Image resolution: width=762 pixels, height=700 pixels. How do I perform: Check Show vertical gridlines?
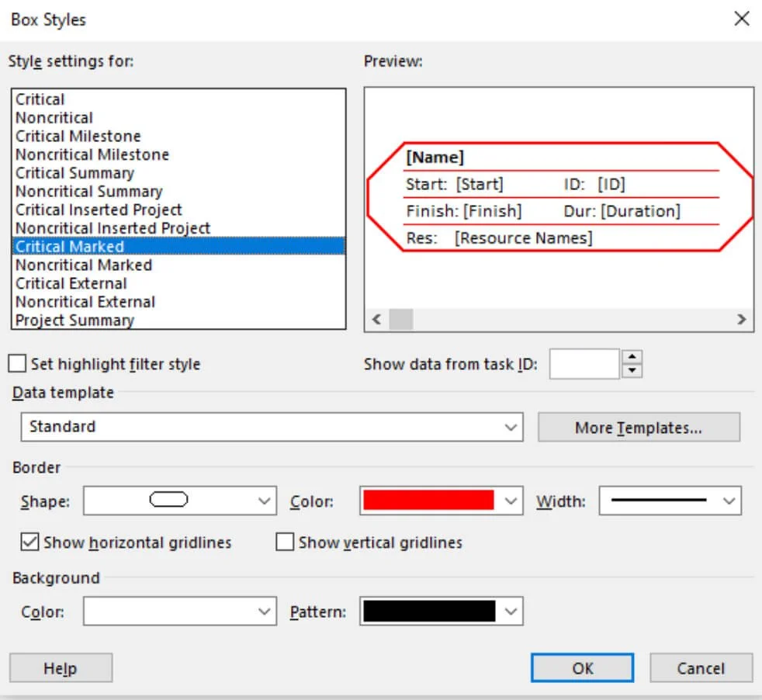(285, 542)
